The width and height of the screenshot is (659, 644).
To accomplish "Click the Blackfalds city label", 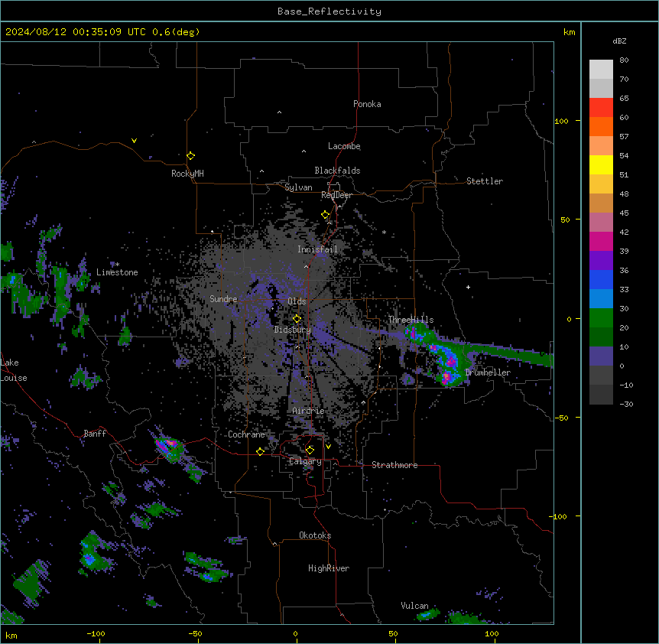I will (x=337, y=171).
